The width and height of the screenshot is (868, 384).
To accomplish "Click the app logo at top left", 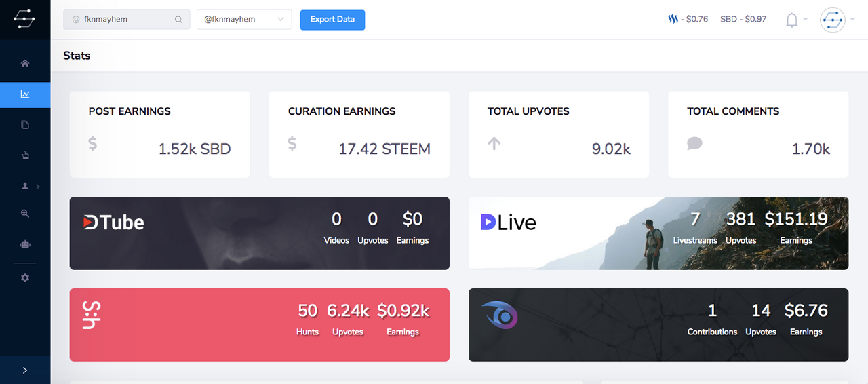I will (25, 20).
